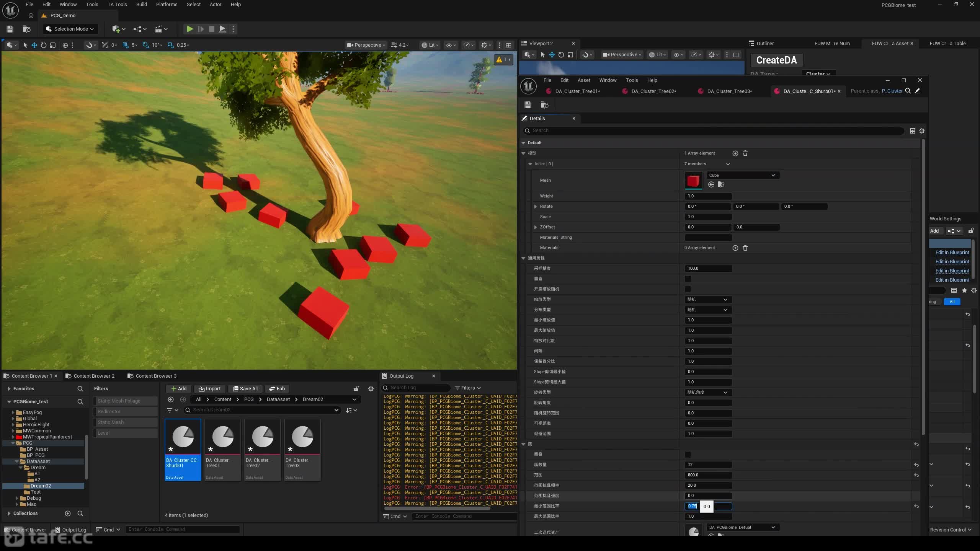Click the Save All button
The image size is (980, 551).
click(x=245, y=389)
